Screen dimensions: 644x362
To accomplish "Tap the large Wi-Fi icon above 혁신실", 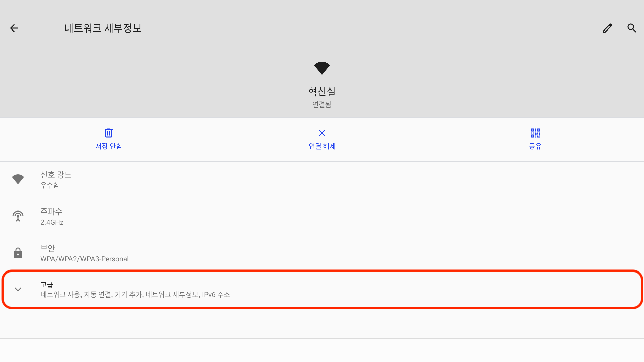I will coord(322,68).
